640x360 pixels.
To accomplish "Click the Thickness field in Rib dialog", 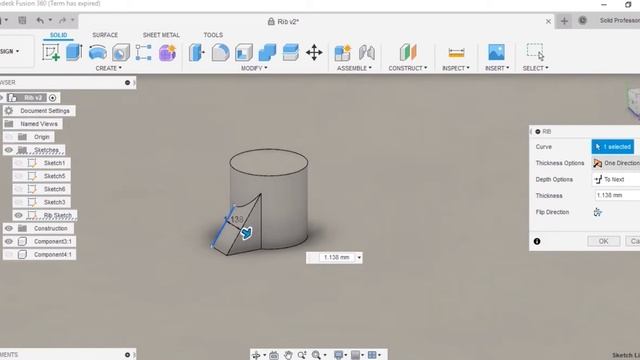I will [617, 196].
